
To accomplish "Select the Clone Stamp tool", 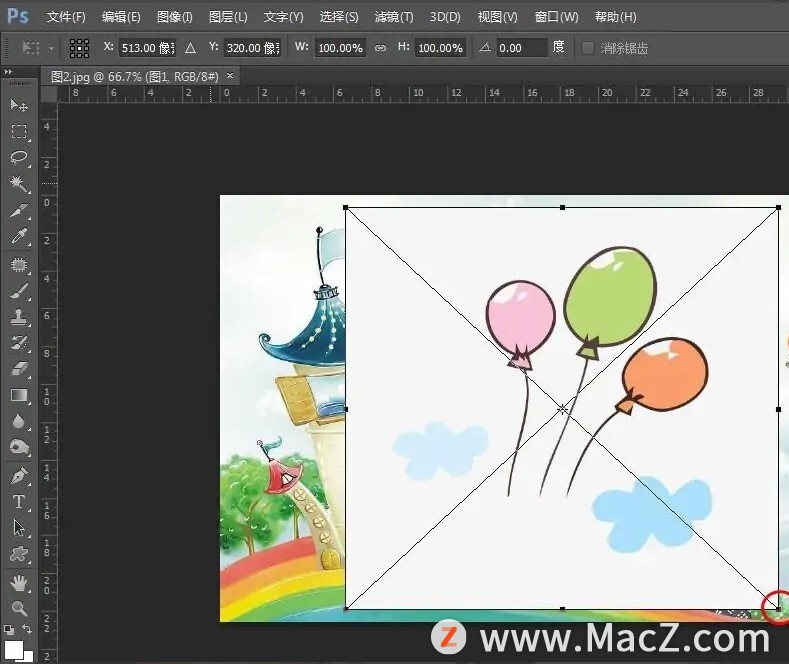I will pos(19,317).
